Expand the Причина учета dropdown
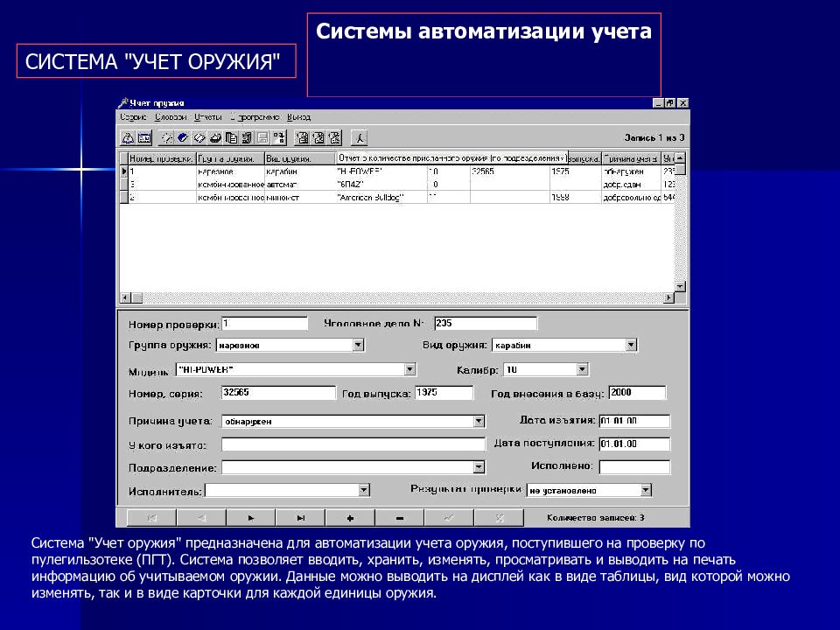 (x=479, y=422)
